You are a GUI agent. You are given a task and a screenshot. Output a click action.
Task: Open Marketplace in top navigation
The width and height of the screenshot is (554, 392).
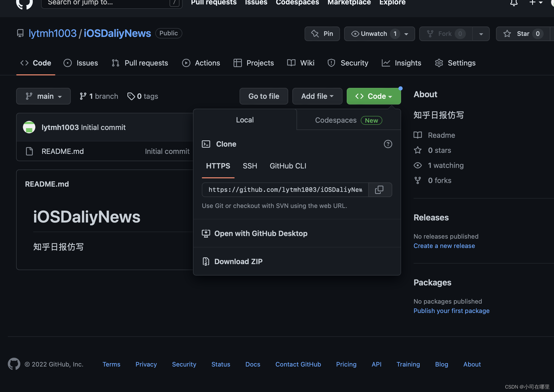349,3
